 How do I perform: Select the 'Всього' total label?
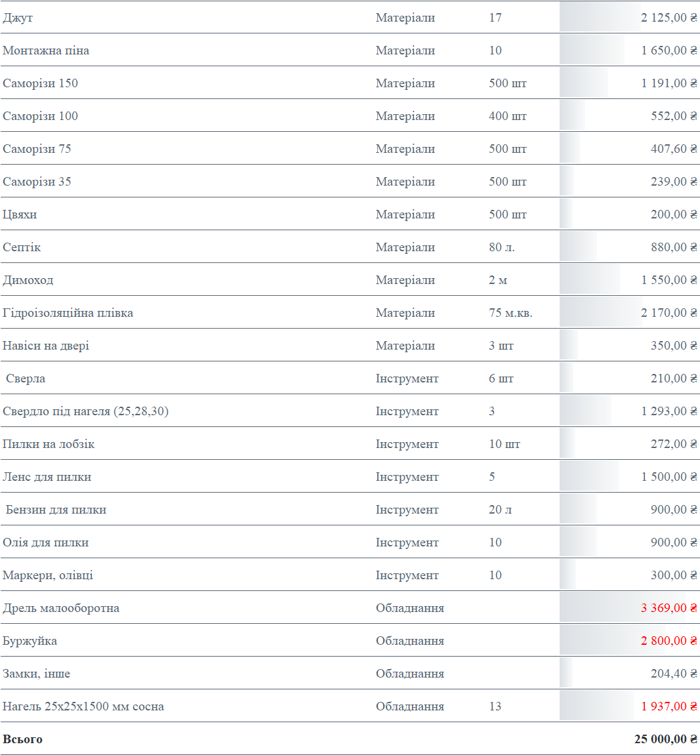[x=23, y=739]
